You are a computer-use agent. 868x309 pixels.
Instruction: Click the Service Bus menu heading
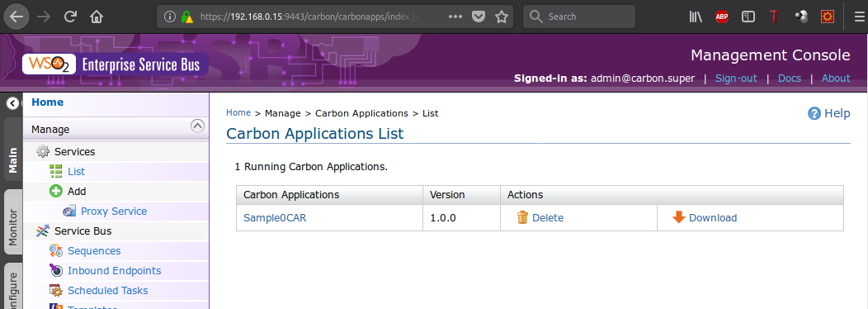83,231
